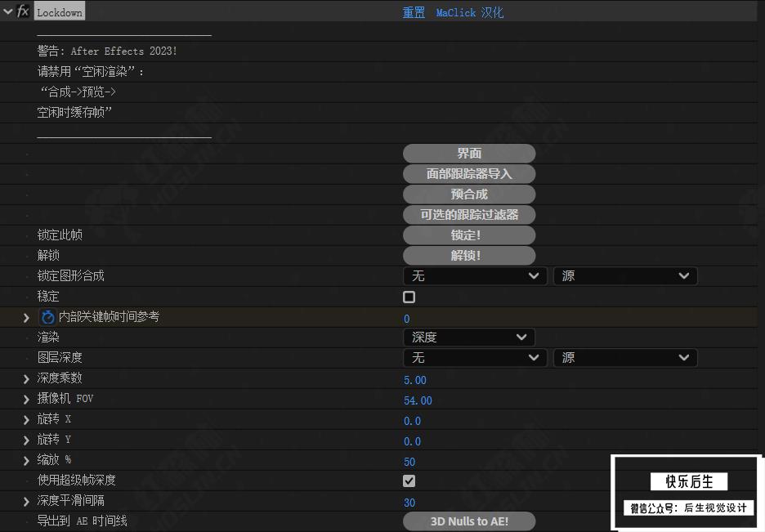Screen dimensions: 765x532
Task: Select the 解锁 property label
Action: coord(48,256)
